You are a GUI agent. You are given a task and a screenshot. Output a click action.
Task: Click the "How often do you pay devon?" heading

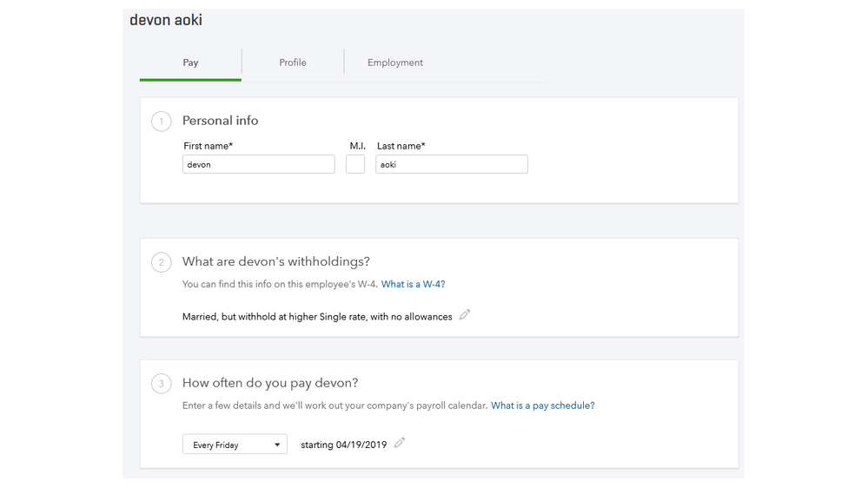(x=270, y=383)
